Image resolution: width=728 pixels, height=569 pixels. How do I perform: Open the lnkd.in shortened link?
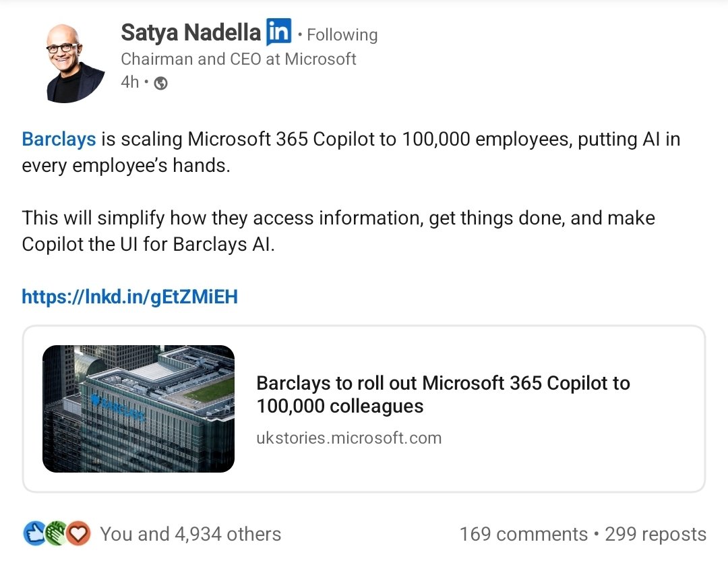coord(129,296)
